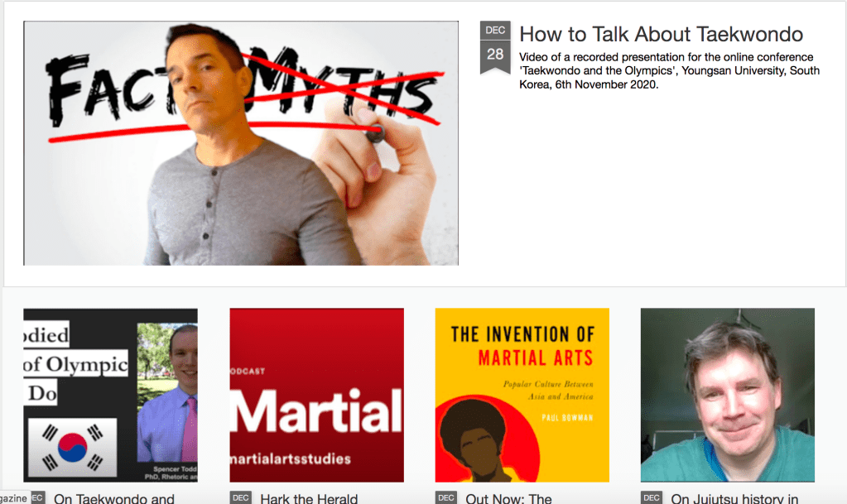This screenshot has width=847, height=504.
Task: Open The Invention of Martial Arts book cover
Action: pyautogui.click(x=522, y=395)
